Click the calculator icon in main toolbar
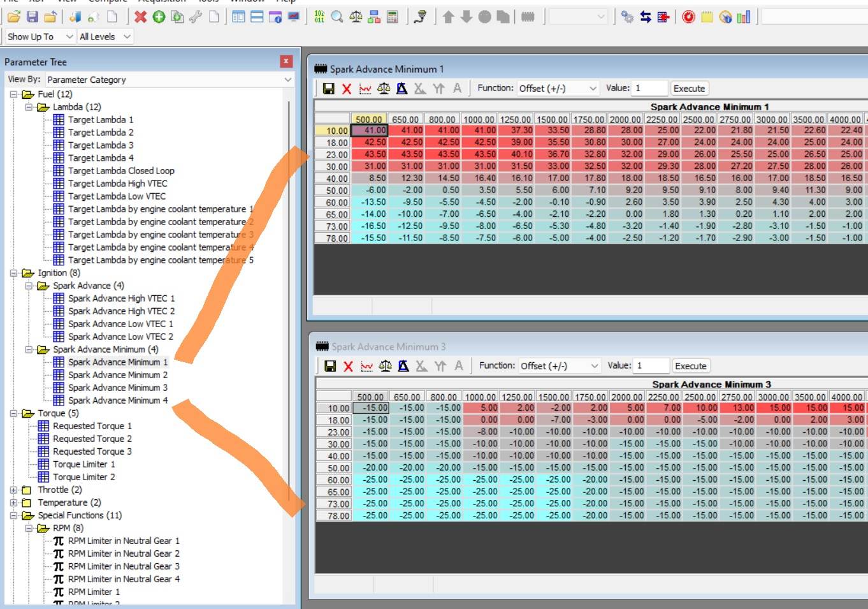868x609 pixels. (393, 17)
